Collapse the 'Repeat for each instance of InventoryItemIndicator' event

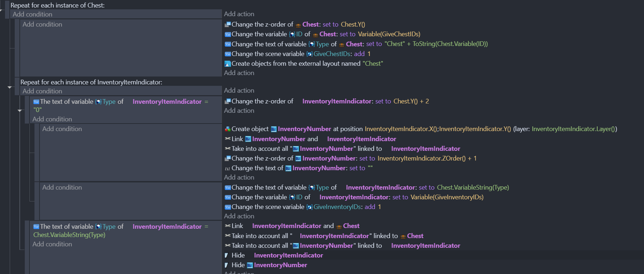(x=10, y=87)
